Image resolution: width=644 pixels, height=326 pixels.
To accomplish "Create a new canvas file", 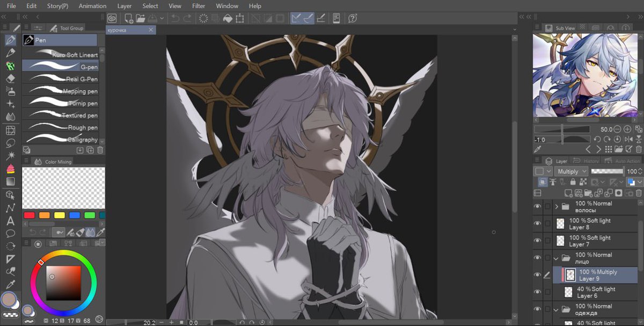I will (128, 18).
